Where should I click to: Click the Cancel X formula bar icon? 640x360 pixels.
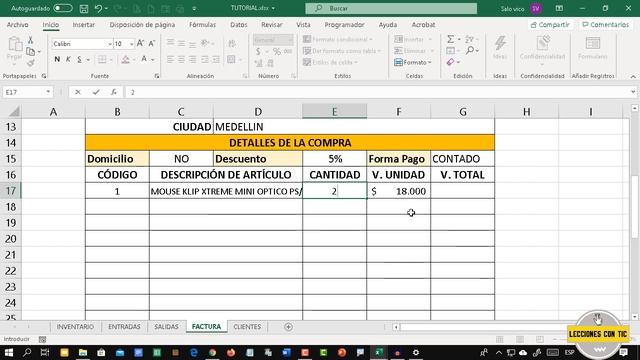78,92
